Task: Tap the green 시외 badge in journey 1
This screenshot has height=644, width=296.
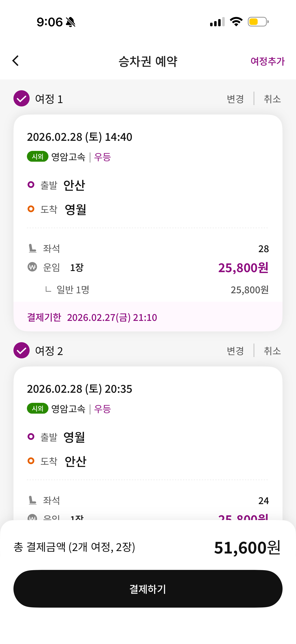Action: [37, 157]
